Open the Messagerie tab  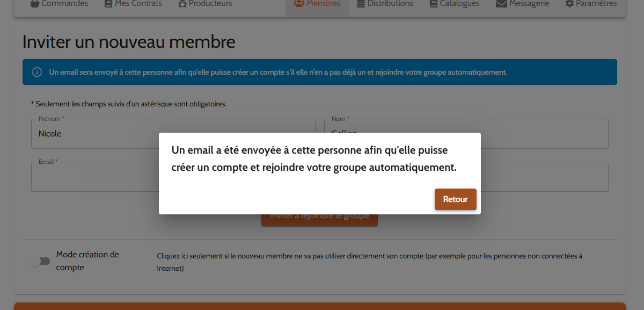[530, 4]
